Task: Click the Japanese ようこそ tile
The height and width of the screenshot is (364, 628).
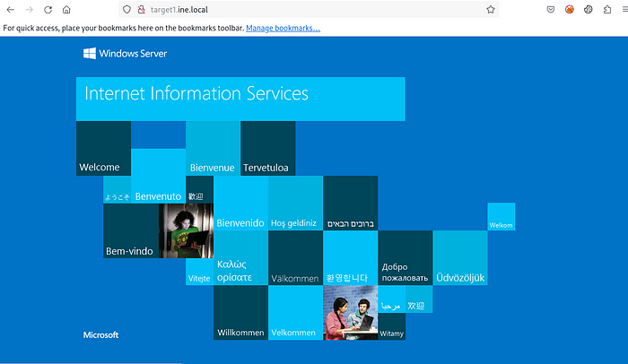Action: 117,190
